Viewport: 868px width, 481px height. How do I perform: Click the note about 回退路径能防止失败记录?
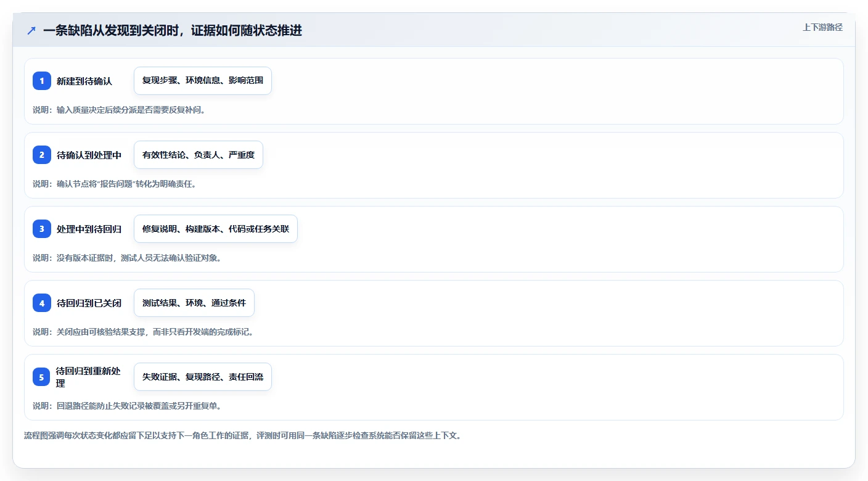point(127,406)
